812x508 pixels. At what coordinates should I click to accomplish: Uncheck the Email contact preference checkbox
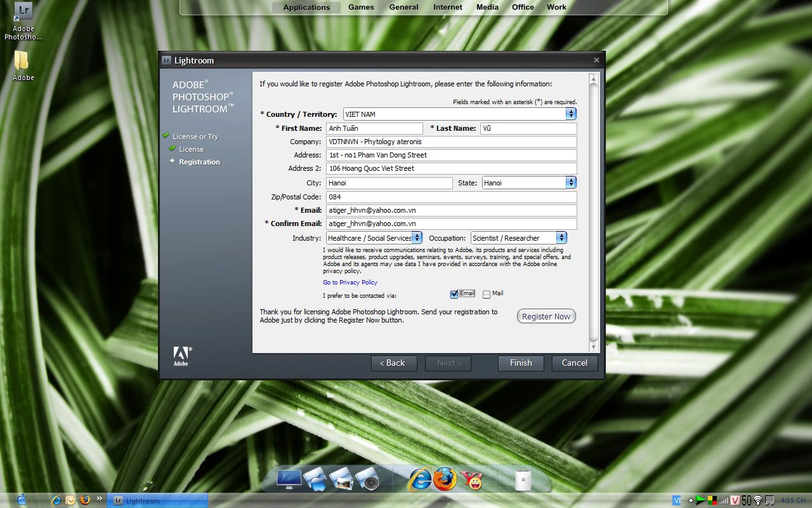tap(454, 294)
